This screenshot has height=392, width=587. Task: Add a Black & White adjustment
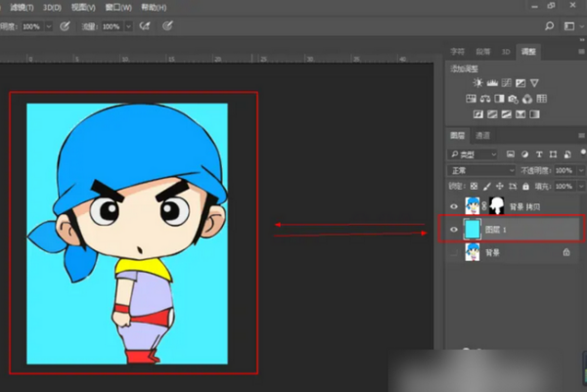[499, 99]
